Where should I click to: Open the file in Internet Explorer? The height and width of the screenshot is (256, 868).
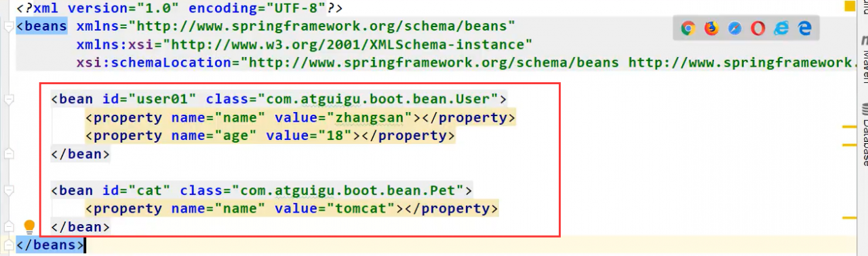click(781, 28)
